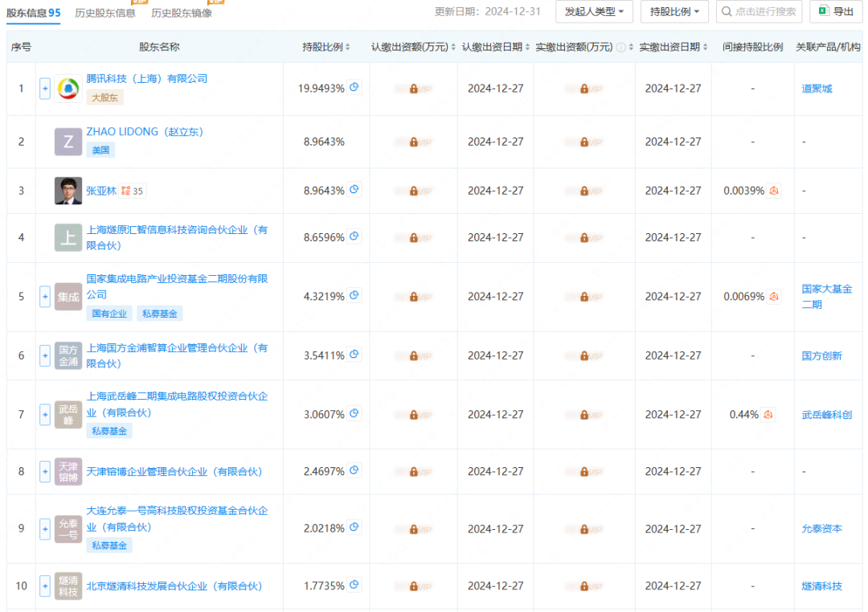The height and width of the screenshot is (612, 868).
Task: Open the history icon next to 8.9643% for 张亚林
Action: (354, 190)
